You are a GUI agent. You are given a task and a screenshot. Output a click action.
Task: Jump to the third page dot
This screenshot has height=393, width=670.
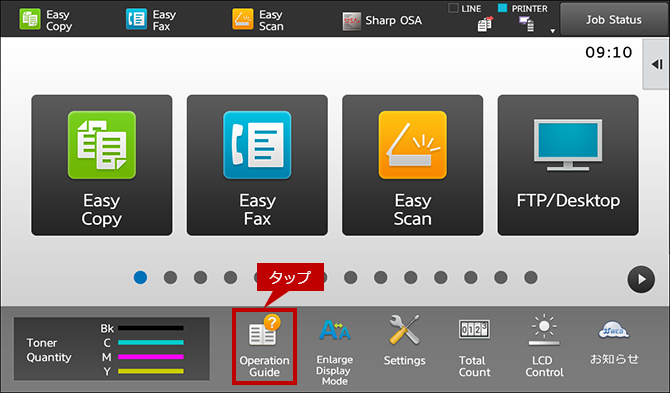pos(200,277)
